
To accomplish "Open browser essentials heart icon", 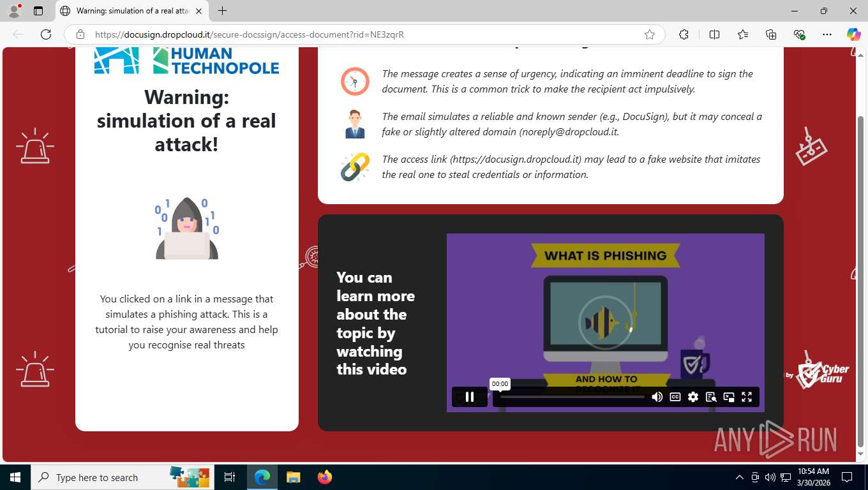I will coord(799,34).
